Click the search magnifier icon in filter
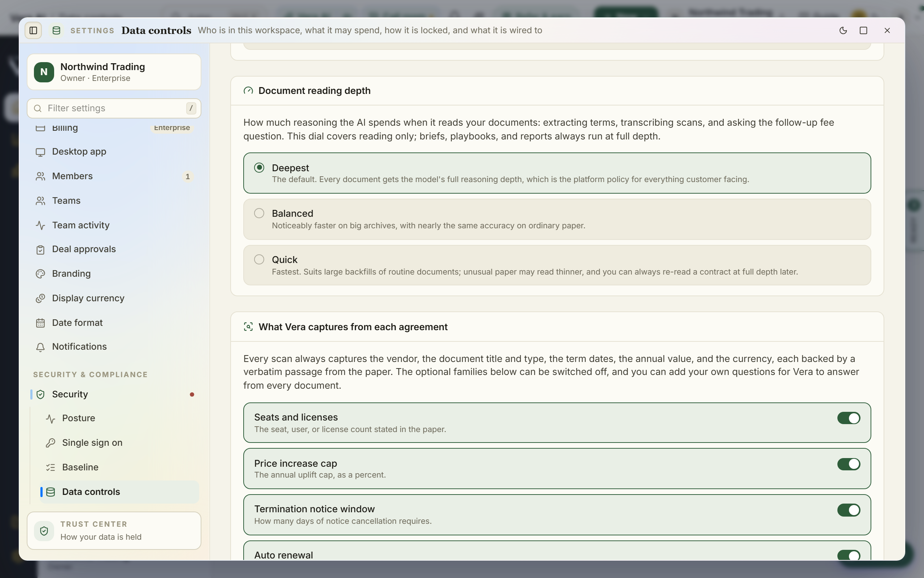Screen dimensions: 924x578 [x=38, y=108]
